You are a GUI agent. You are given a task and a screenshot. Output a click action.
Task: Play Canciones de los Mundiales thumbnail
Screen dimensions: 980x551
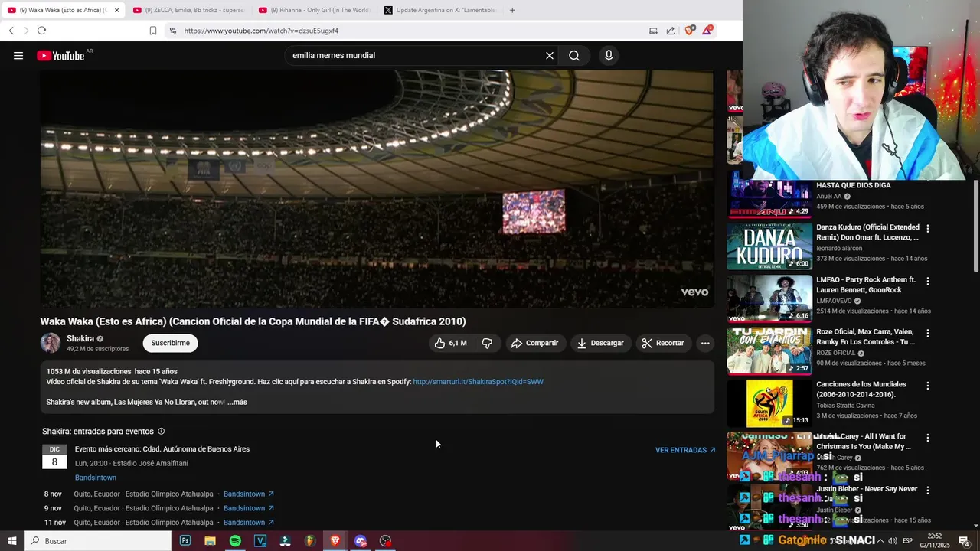pos(769,403)
